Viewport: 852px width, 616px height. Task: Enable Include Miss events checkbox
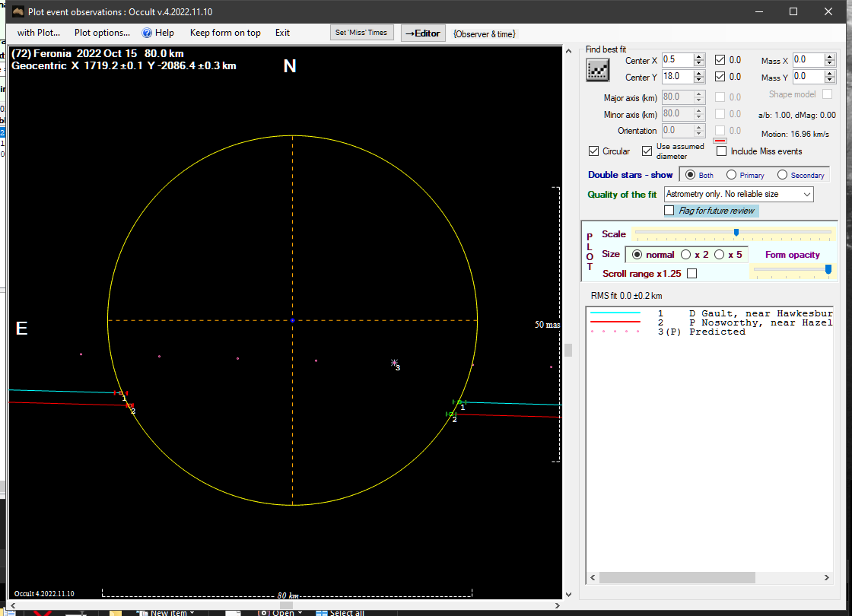722,151
